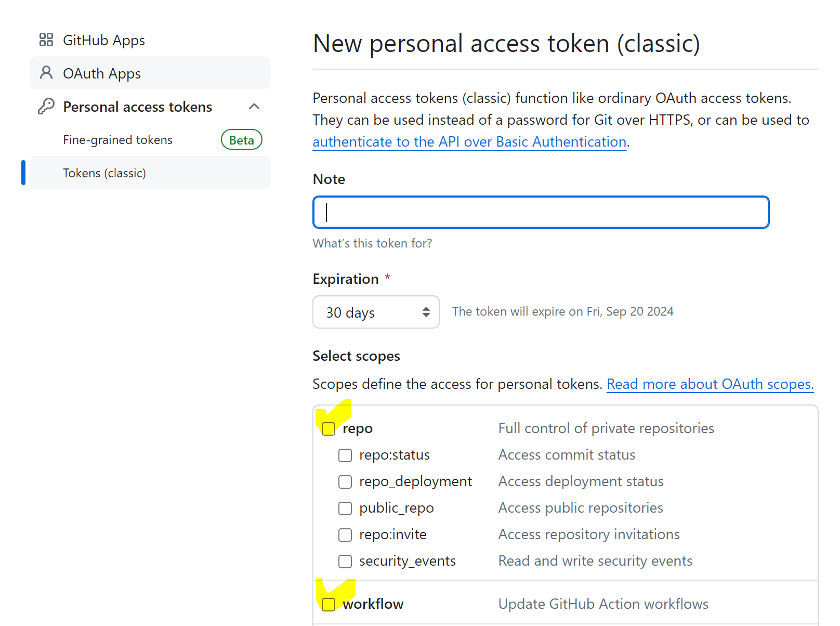The height and width of the screenshot is (626, 840).
Task: Open the OAuth Apps settings
Action: point(102,73)
